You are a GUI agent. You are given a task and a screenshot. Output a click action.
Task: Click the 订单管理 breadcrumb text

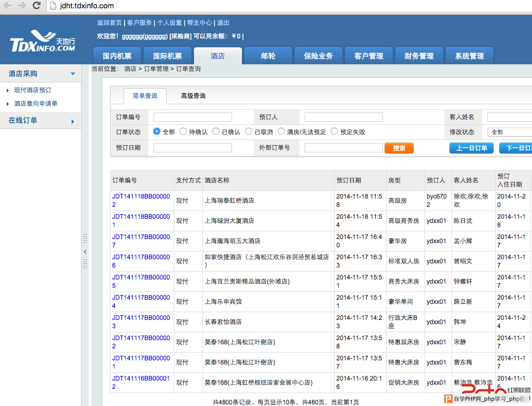tap(156, 69)
